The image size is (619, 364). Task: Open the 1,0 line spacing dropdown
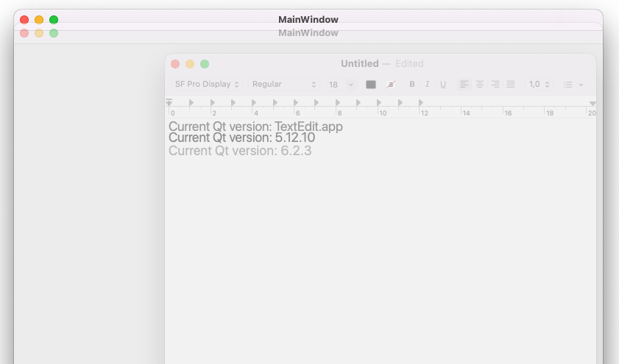pyautogui.click(x=539, y=85)
